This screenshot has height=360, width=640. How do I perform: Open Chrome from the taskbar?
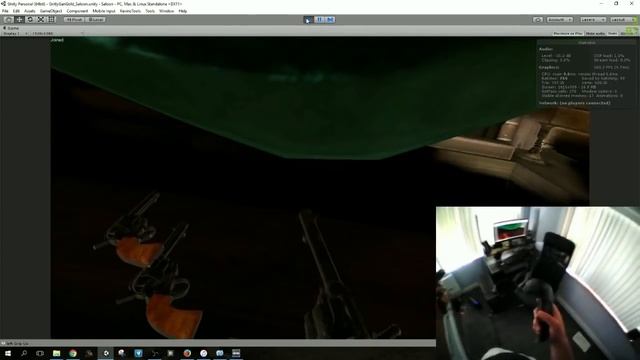[73, 353]
